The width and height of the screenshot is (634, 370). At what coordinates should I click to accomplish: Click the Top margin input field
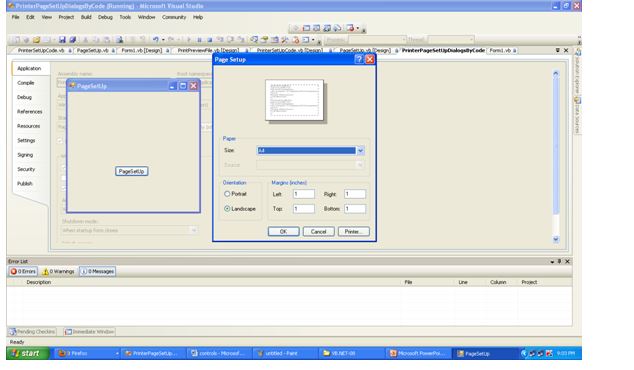click(x=304, y=209)
